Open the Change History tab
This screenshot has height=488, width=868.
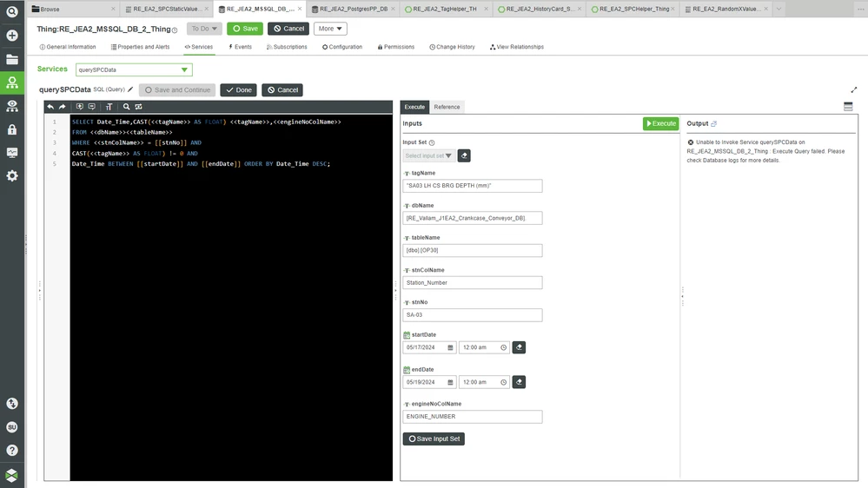click(453, 47)
